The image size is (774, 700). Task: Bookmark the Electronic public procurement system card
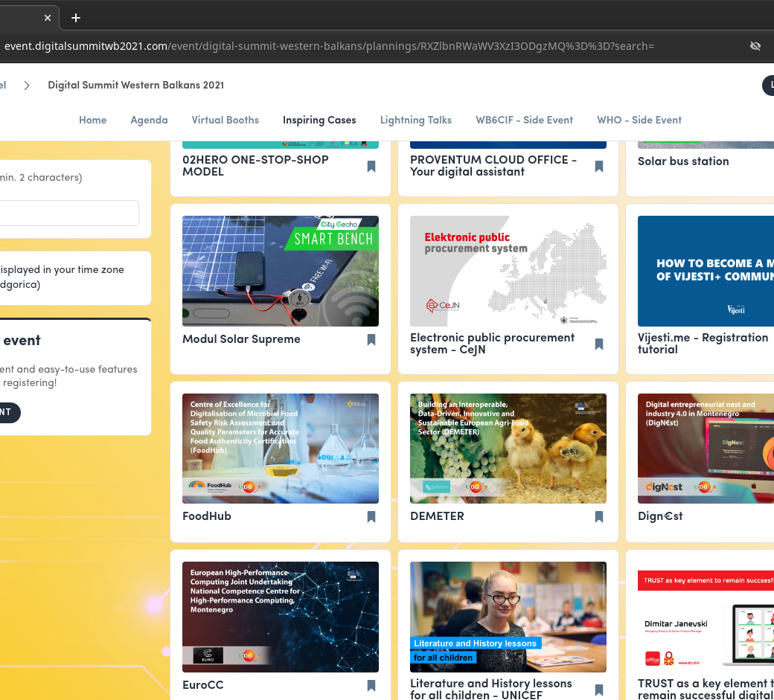pos(599,344)
